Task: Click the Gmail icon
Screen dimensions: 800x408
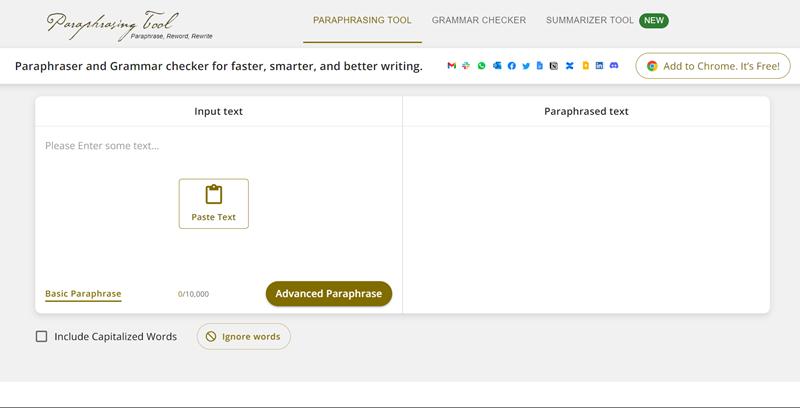Action: coord(452,66)
